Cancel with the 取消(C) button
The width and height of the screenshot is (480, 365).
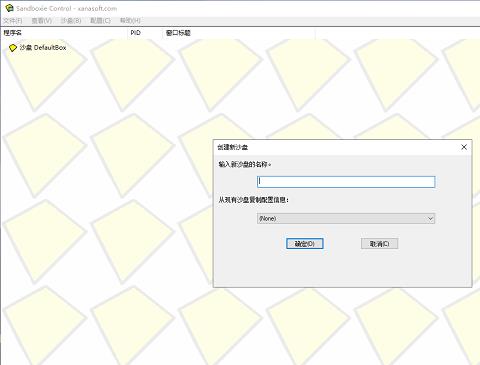pyautogui.click(x=379, y=244)
